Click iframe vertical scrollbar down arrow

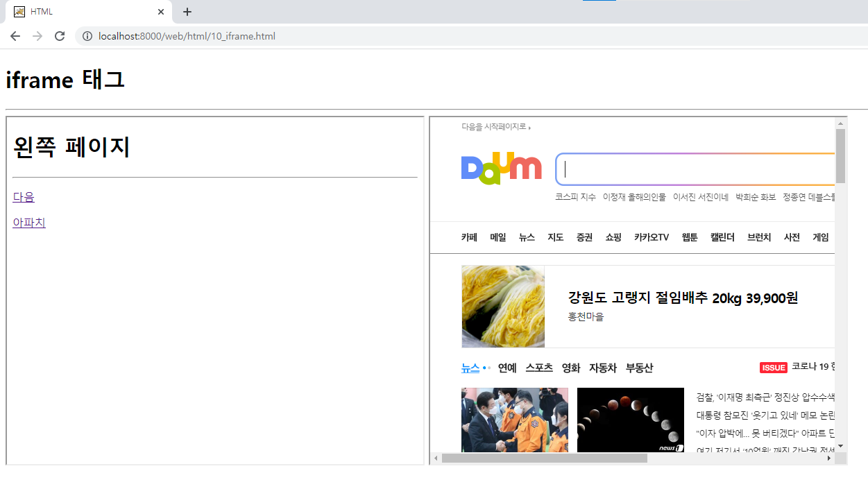pyautogui.click(x=841, y=446)
